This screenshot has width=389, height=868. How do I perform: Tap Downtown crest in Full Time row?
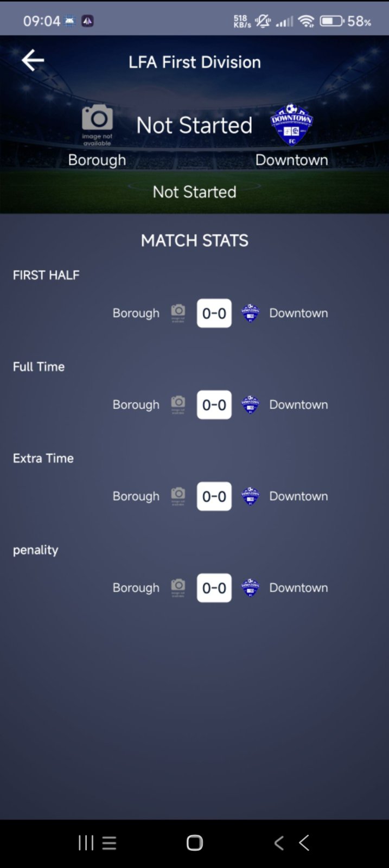[x=250, y=405]
